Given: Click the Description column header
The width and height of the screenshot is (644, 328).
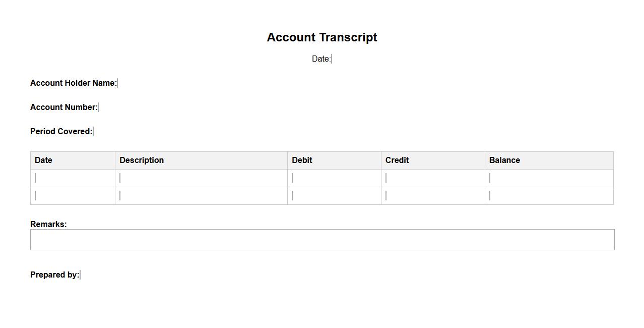Looking at the screenshot, I should click(x=142, y=160).
